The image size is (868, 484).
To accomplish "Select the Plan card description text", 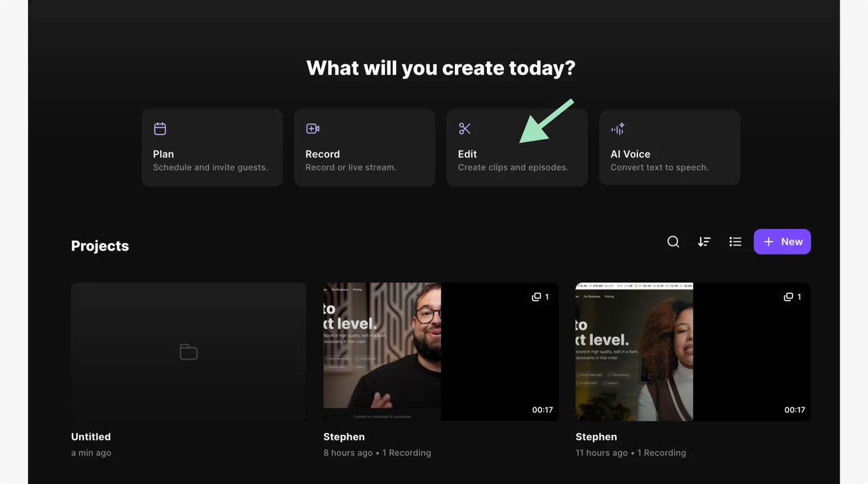I will coord(210,168).
